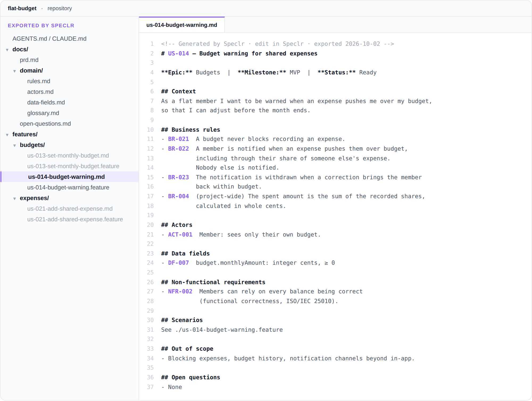This screenshot has width=532, height=401.
Task: Follow the BR-004 rule reference
Action: [178, 196]
